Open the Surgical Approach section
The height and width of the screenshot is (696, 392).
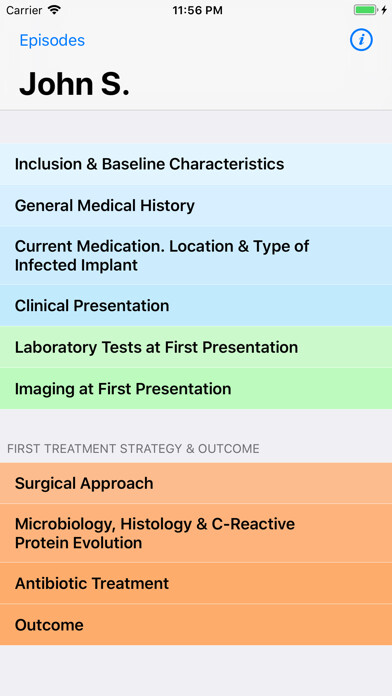point(196,483)
